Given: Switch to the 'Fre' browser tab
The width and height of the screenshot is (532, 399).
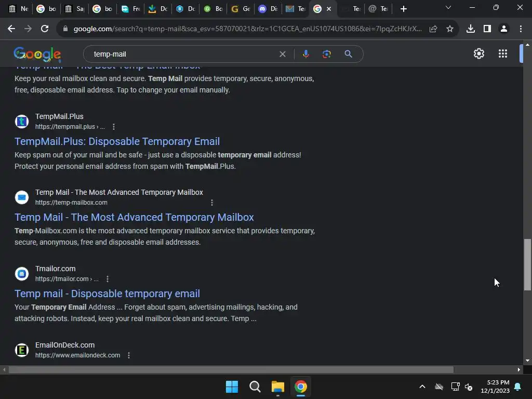Looking at the screenshot, I should pyautogui.click(x=130, y=9).
